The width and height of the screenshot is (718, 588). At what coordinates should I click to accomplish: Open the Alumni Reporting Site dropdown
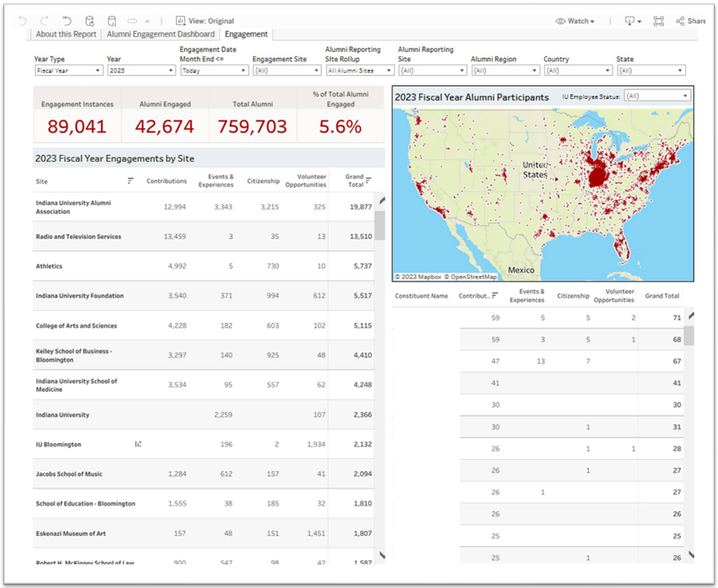[433, 70]
